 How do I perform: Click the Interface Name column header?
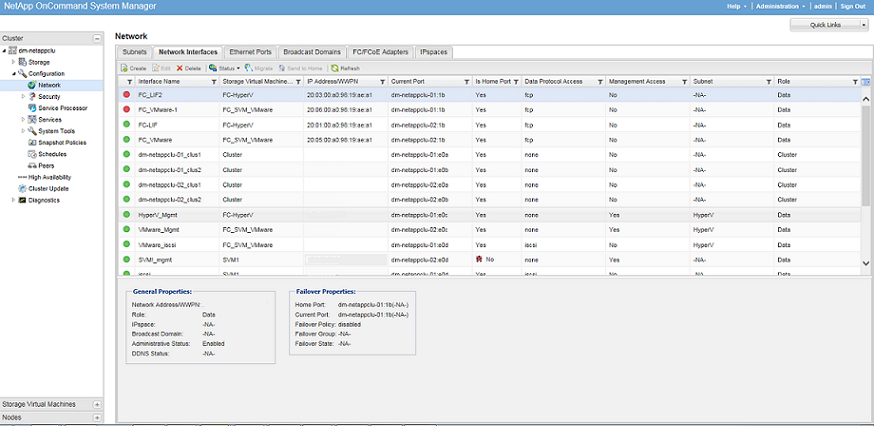(176, 81)
